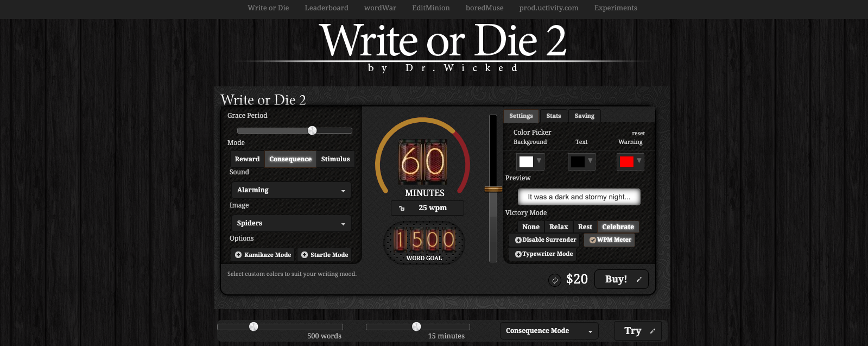The height and width of the screenshot is (346, 868).
Task: Set Victory Mode to None
Action: click(531, 227)
